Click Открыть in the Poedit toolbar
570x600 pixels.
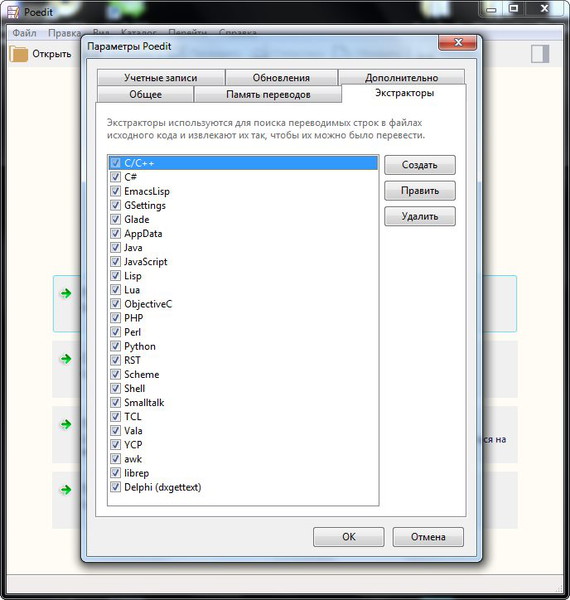(52, 54)
